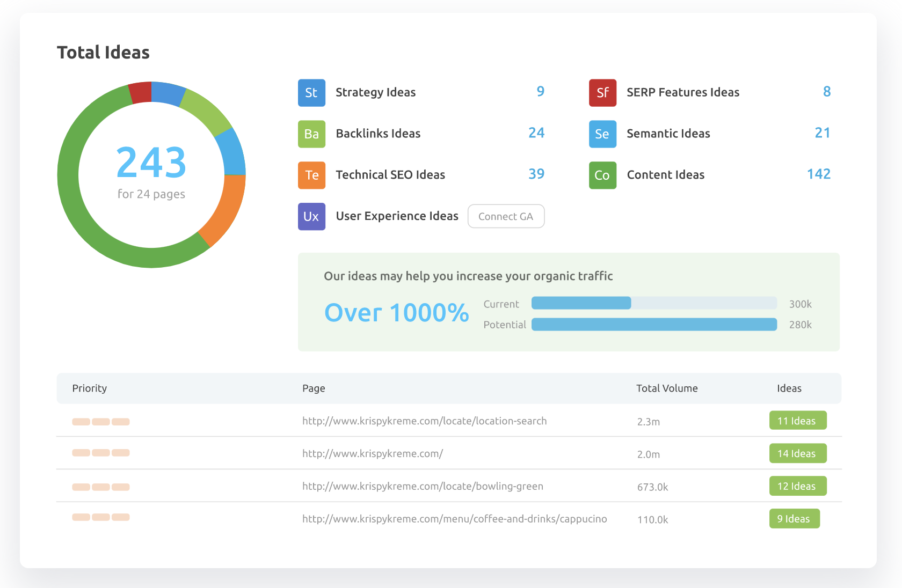Click the priority indicator for bowling-green row
The width and height of the screenshot is (902, 588).
100,486
